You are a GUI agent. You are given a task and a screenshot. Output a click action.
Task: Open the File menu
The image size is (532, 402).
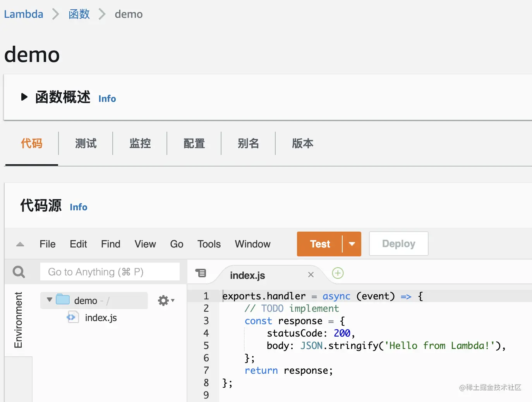click(48, 244)
